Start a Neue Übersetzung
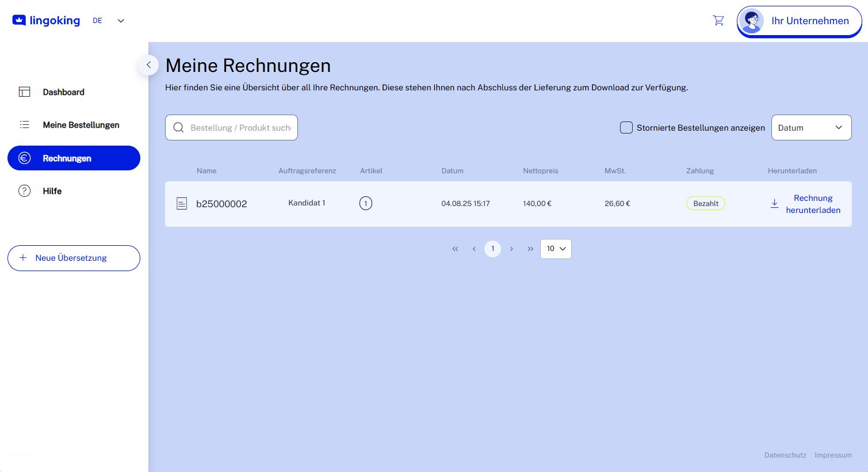 pyautogui.click(x=74, y=258)
